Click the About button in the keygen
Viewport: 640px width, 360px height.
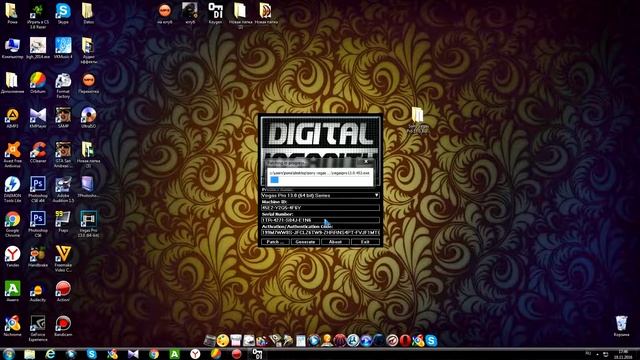click(x=335, y=242)
